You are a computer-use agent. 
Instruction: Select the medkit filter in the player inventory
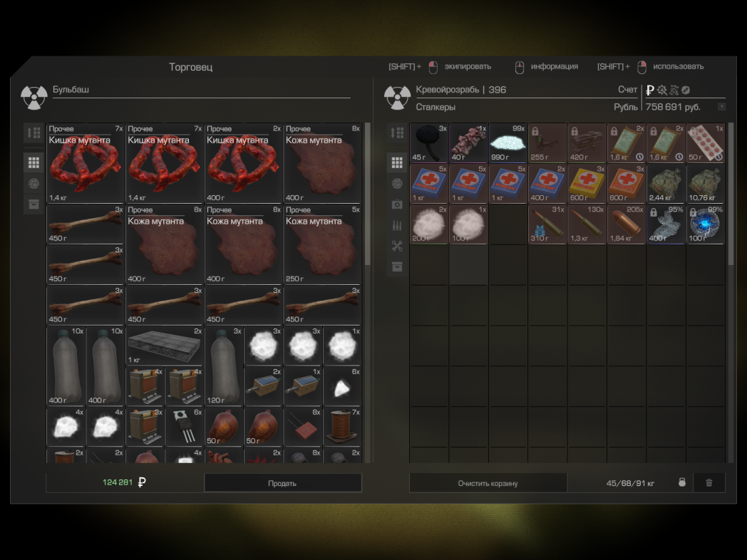397,204
